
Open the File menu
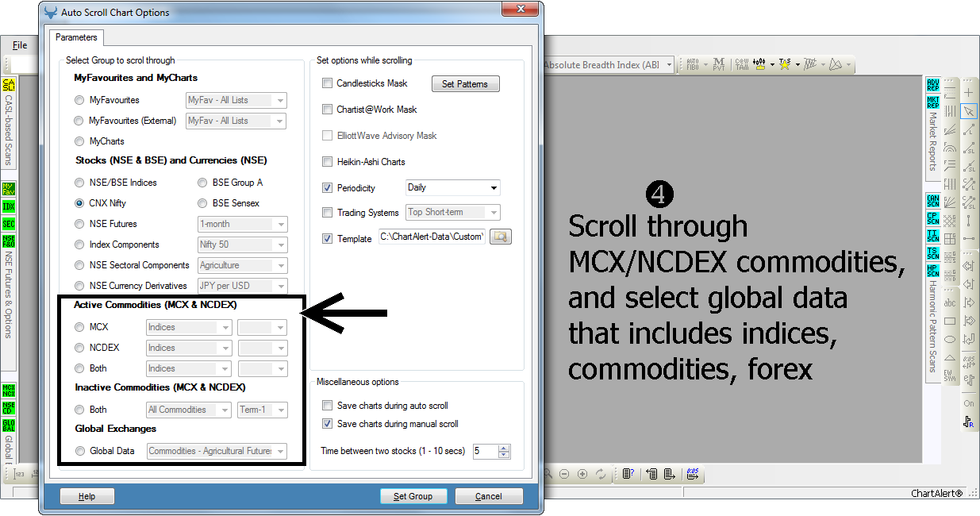coord(20,45)
